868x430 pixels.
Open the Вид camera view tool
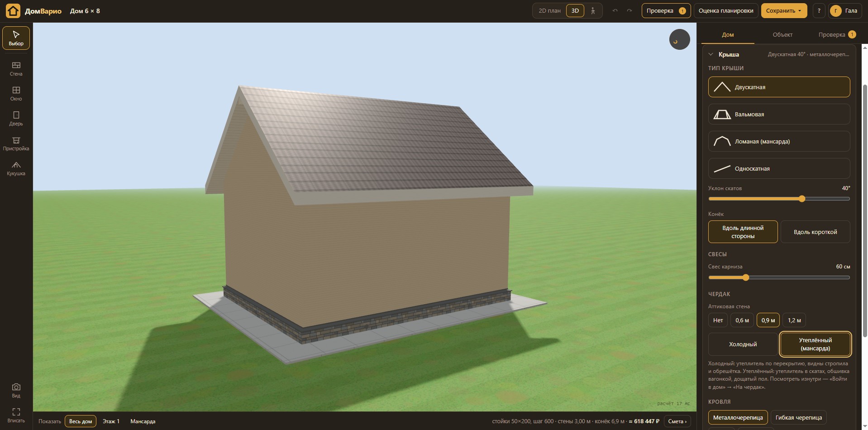click(16, 390)
